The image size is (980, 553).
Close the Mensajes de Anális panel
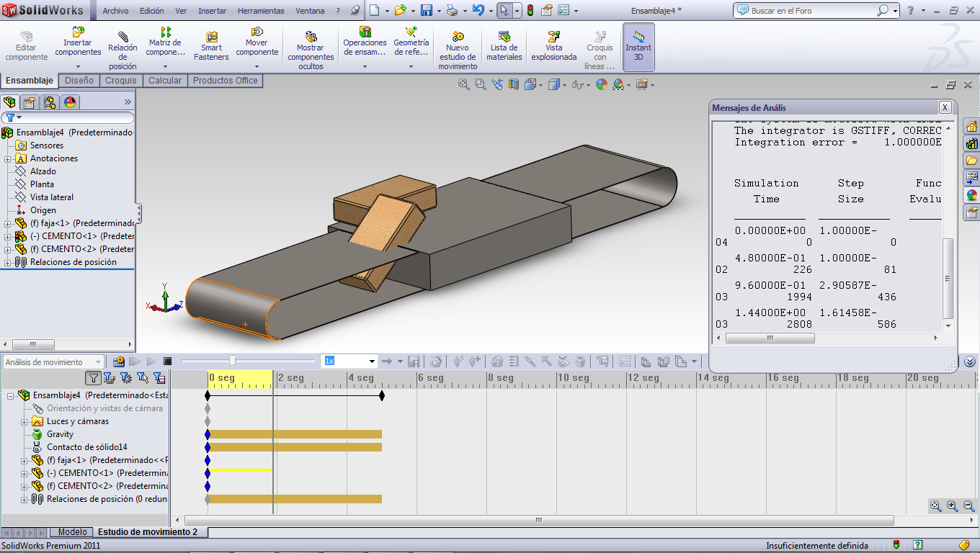(x=945, y=107)
